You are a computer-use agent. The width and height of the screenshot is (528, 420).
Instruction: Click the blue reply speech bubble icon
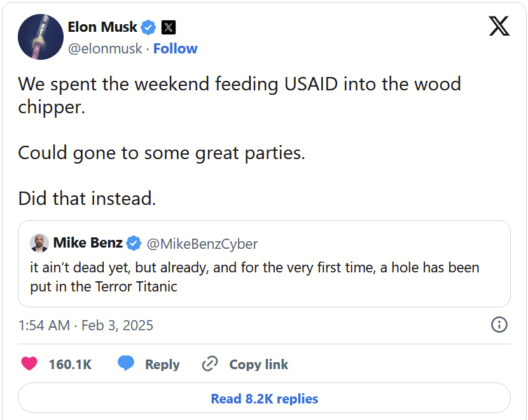coord(126,364)
